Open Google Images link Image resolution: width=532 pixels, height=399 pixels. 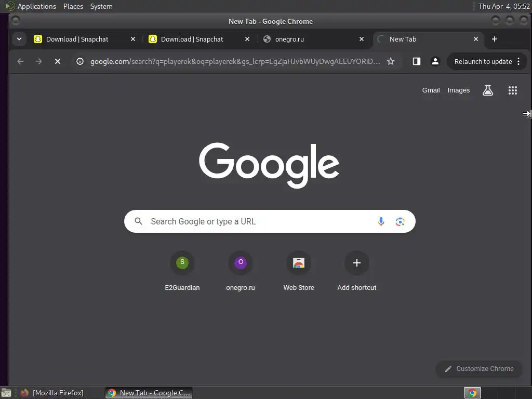[x=458, y=90]
